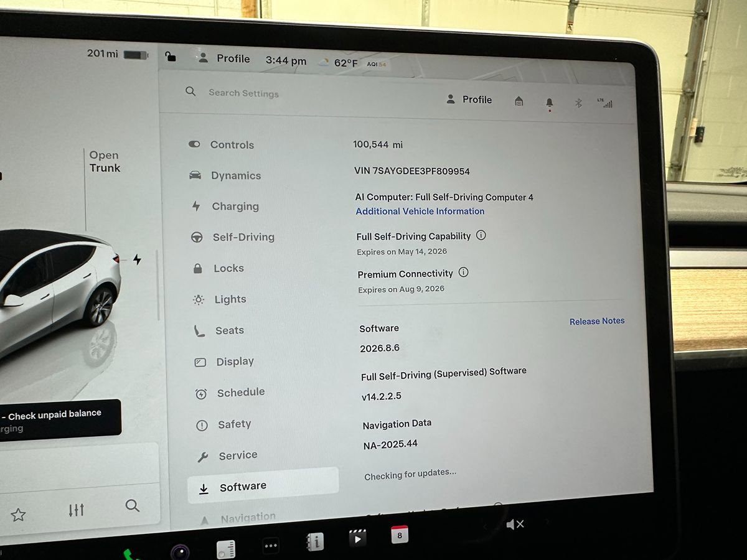
Task: Tap the star favorites icon
Action: (18, 515)
